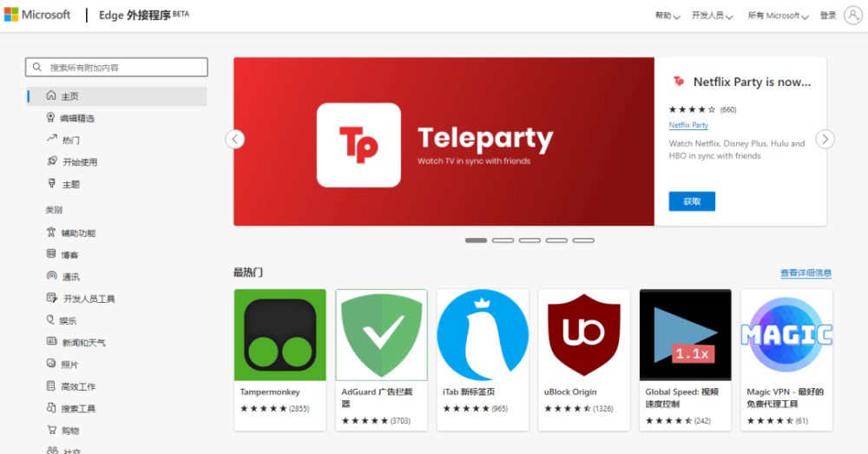Click the blue 获取 button

pyautogui.click(x=692, y=201)
